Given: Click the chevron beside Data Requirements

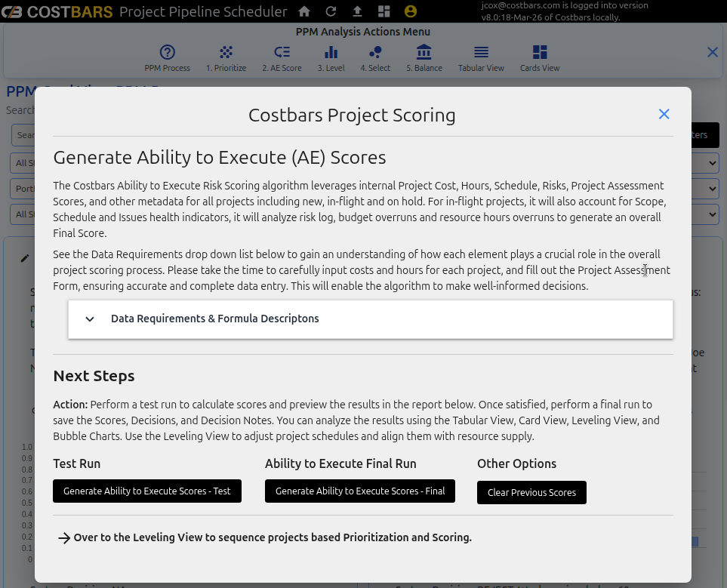Looking at the screenshot, I should click(90, 319).
